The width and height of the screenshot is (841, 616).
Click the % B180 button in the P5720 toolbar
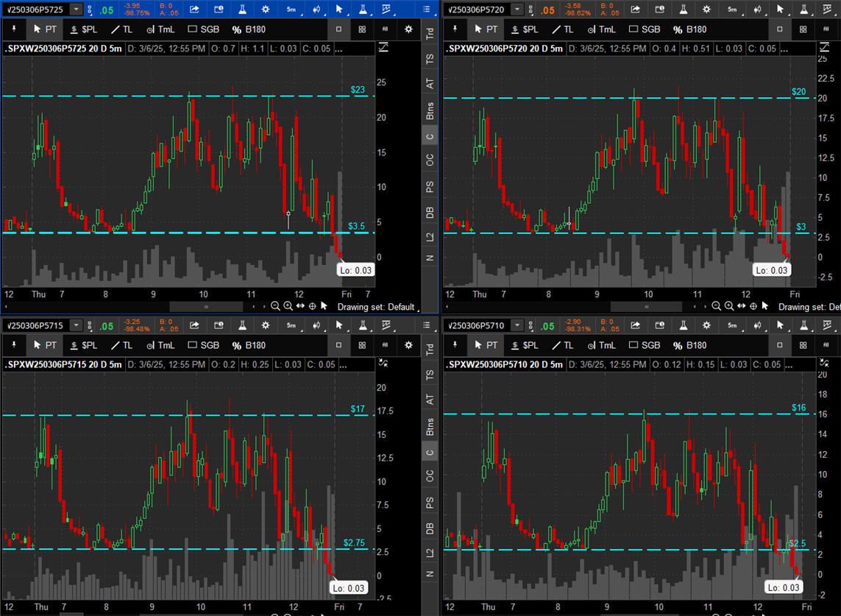[689, 29]
